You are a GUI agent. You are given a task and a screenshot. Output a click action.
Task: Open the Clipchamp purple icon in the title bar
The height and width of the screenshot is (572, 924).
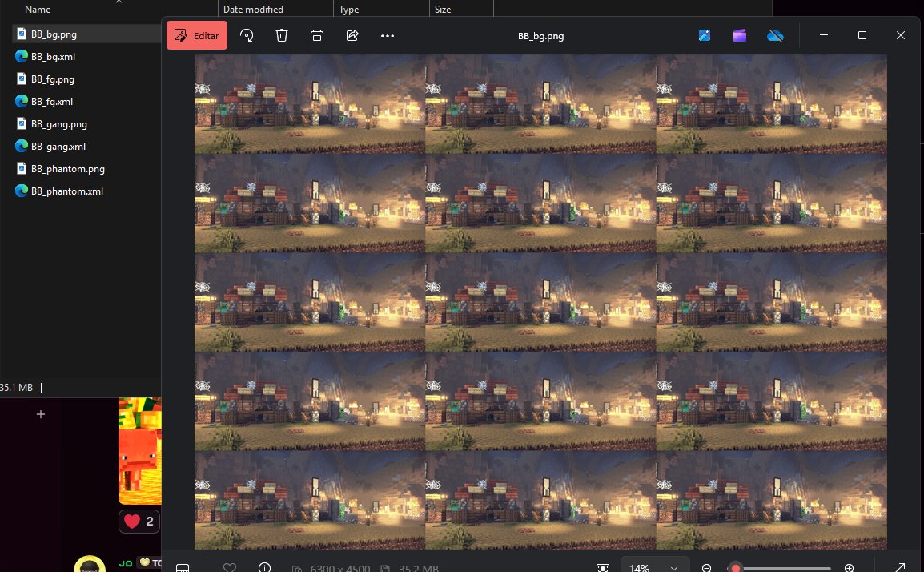coord(740,35)
